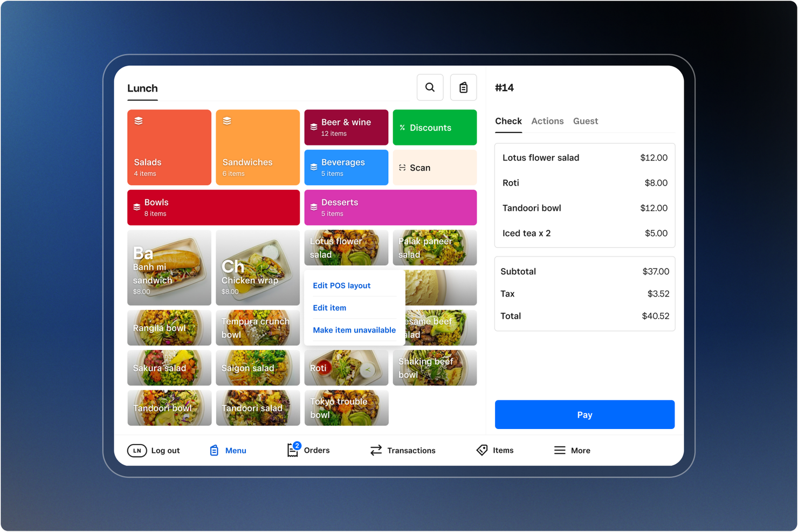This screenshot has width=798, height=532.
Task: Select the barcode Scan icon
Action: click(402, 168)
